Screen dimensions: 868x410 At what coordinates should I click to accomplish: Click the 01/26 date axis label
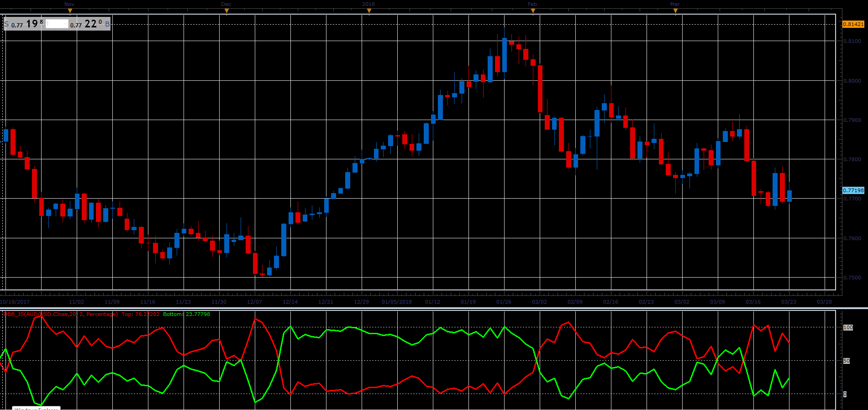click(504, 302)
